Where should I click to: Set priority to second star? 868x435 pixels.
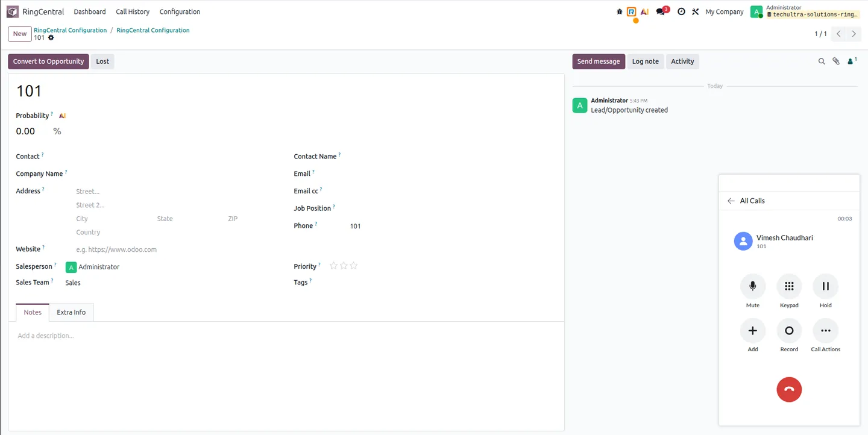(x=344, y=266)
